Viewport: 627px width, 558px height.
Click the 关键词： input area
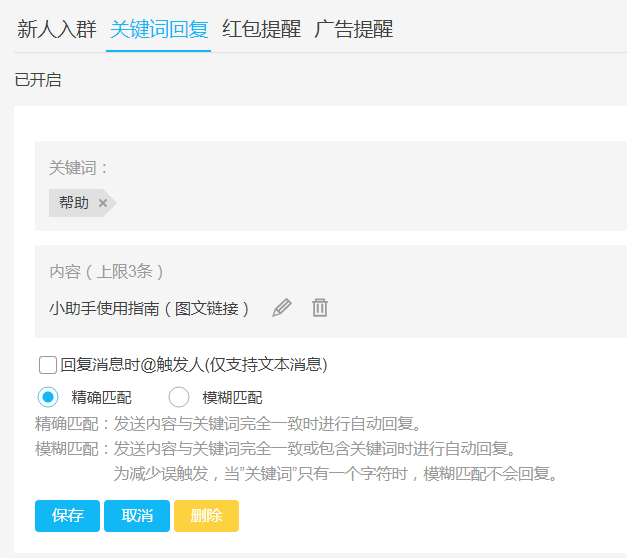(x=331, y=186)
